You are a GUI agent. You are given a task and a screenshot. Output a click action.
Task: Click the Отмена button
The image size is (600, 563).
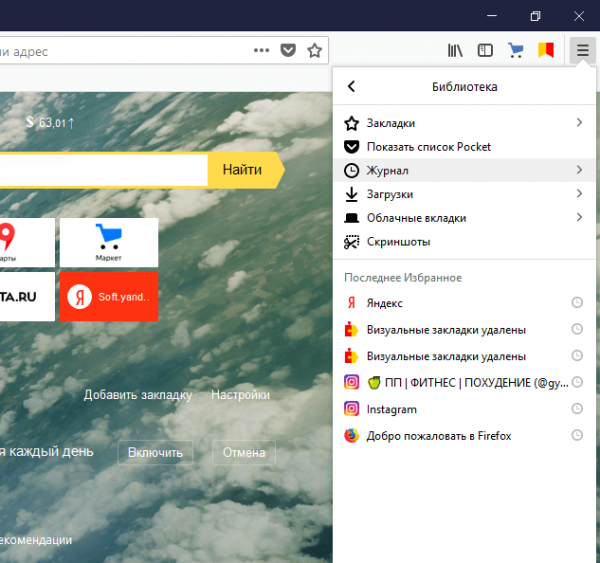pyautogui.click(x=244, y=452)
